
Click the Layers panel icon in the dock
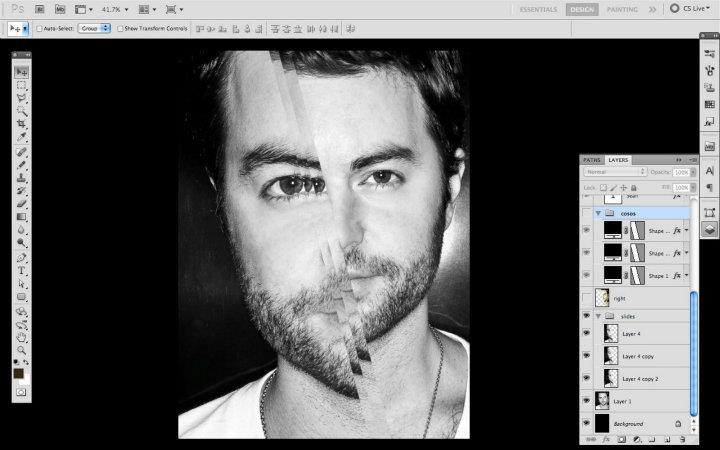point(709,229)
